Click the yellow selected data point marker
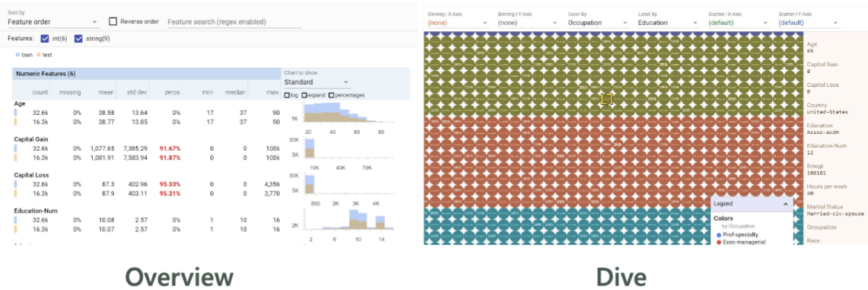The height and width of the screenshot is (290, 868). point(606,99)
